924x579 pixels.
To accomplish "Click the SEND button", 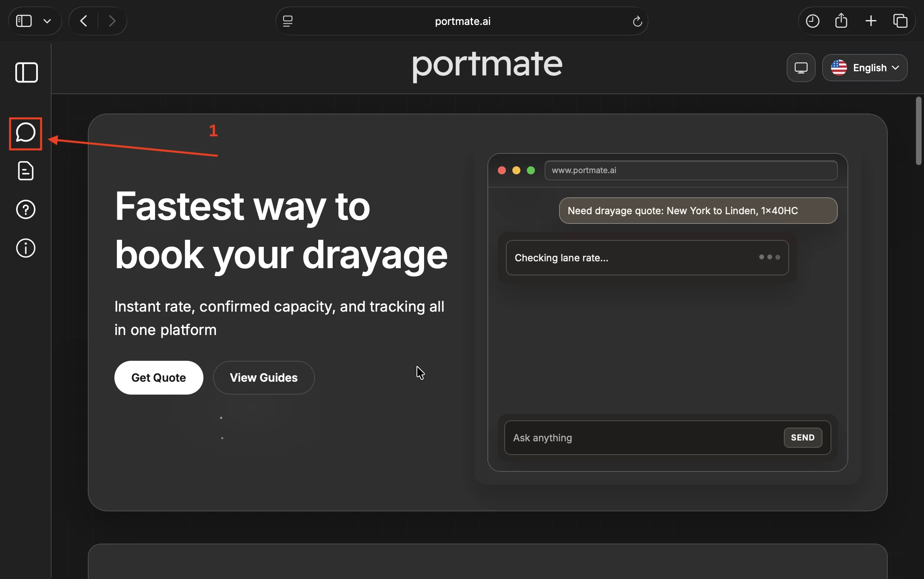I will pyautogui.click(x=803, y=437).
